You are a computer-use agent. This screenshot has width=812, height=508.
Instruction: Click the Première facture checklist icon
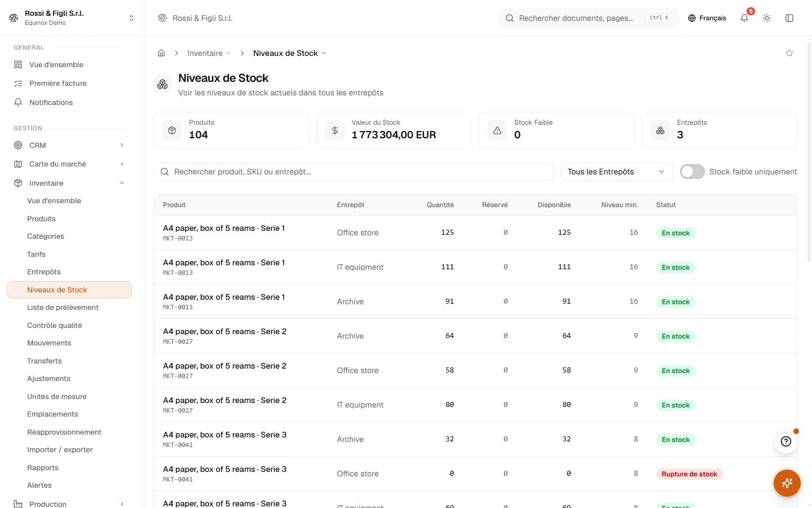click(x=18, y=83)
